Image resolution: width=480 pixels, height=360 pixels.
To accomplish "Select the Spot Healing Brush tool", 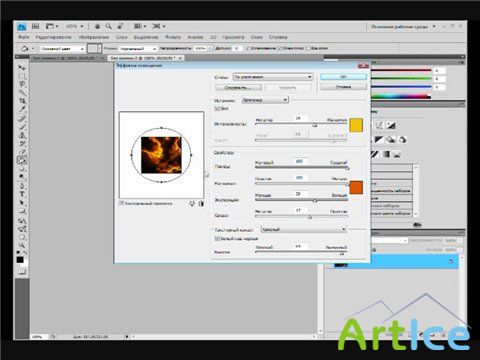I will [22, 118].
